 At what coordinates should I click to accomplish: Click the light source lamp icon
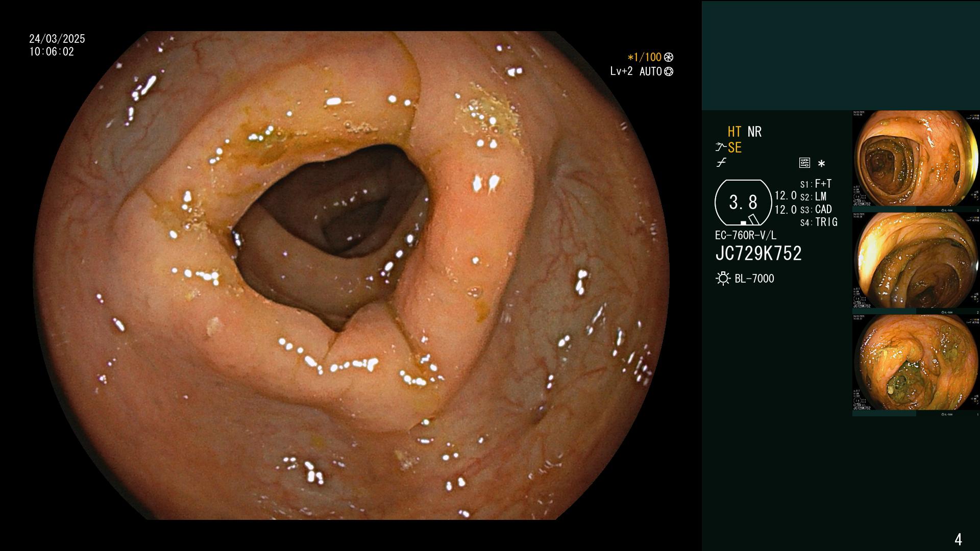click(x=723, y=279)
